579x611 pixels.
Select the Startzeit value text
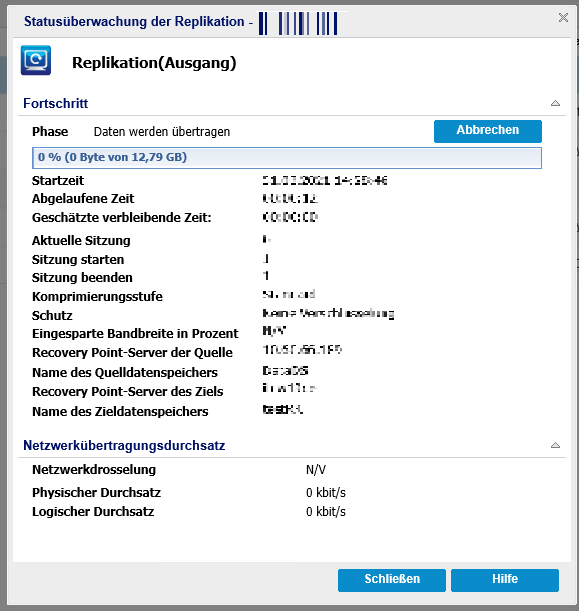(x=325, y=180)
